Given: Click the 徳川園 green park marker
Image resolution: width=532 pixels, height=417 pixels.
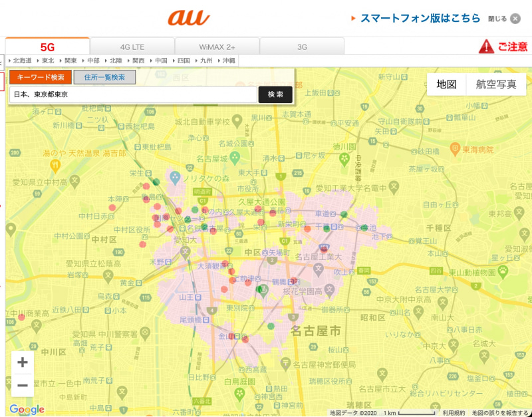Looking at the screenshot, I should (x=344, y=159).
